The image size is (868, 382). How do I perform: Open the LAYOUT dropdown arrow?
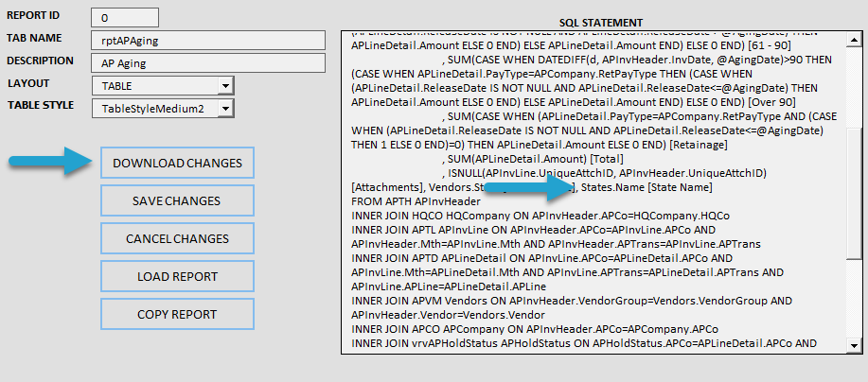(225, 86)
